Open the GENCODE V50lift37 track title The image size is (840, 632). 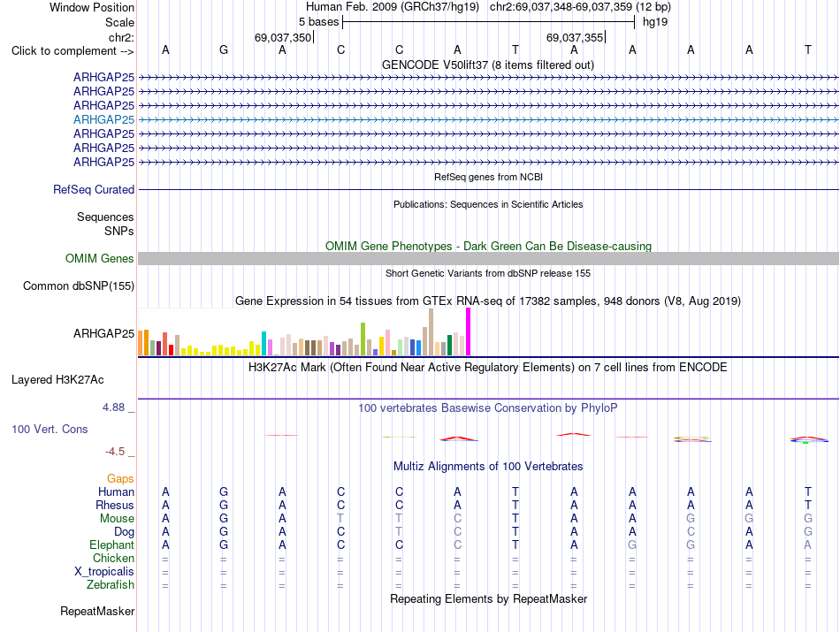487,65
